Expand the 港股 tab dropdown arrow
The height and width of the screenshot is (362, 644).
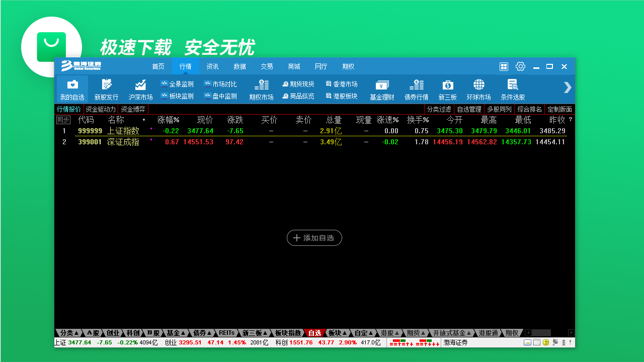(397, 332)
